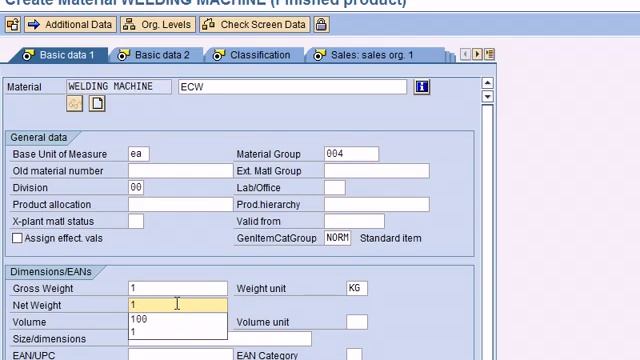Image resolution: width=640 pixels, height=360 pixels.
Task: Open Org. Levels dialog
Action: coord(158,24)
